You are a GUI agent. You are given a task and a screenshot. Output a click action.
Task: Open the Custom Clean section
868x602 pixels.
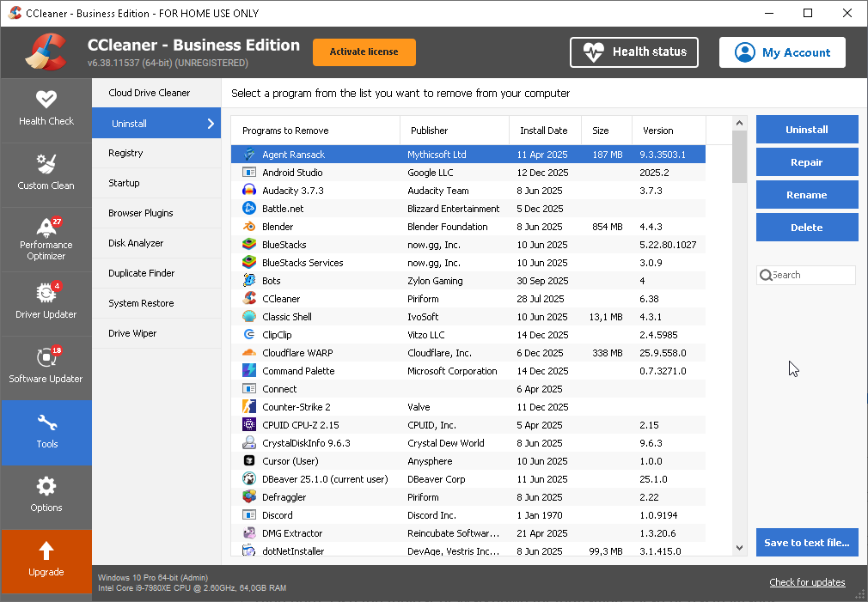click(46, 174)
